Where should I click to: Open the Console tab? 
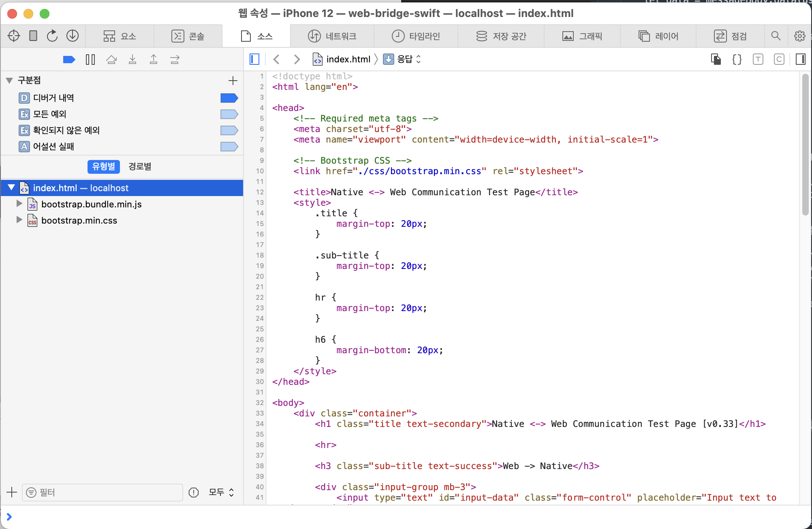188,36
